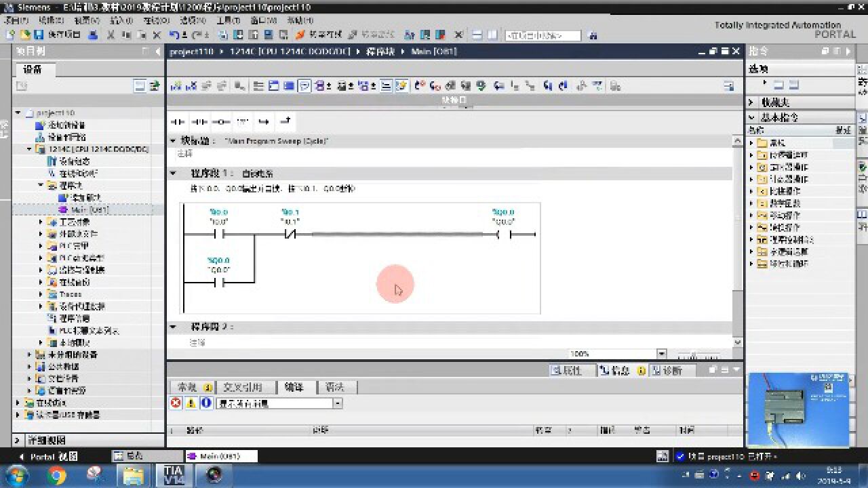The height and width of the screenshot is (488, 868).
Task: Insert a normally open contact from favorites
Action: [x=178, y=122]
